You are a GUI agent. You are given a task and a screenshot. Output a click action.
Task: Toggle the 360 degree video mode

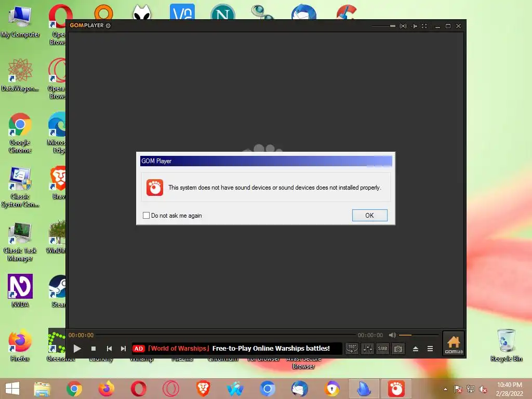click(x=352, y=349)
